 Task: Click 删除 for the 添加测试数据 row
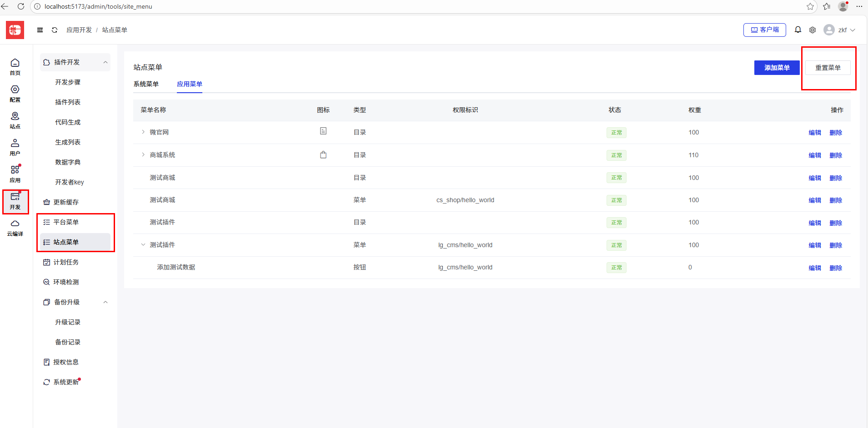[836, 268]
